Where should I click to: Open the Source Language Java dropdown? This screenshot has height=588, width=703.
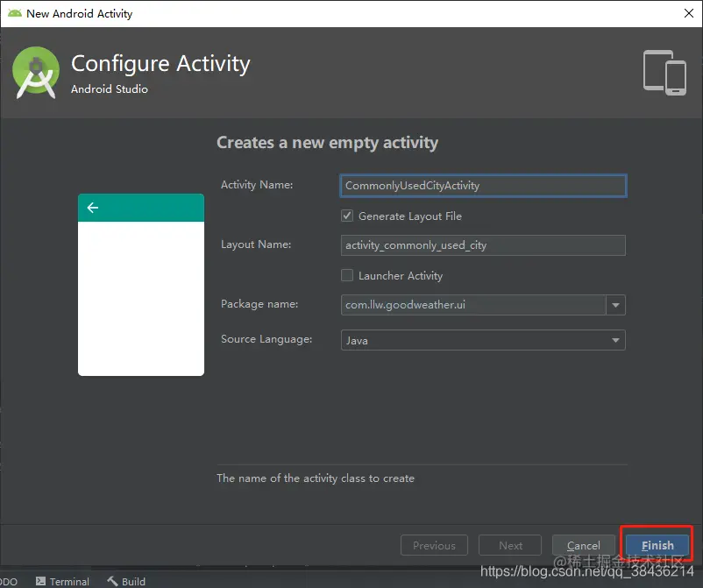[483, 340]
